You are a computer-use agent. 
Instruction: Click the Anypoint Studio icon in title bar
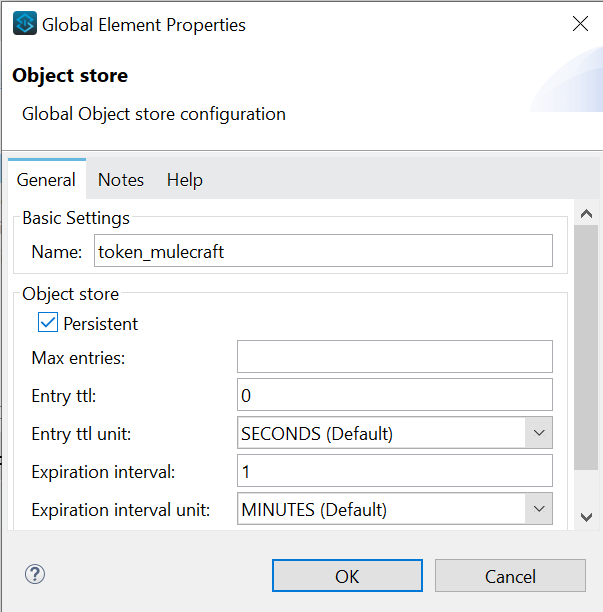(x=25, y=24)
